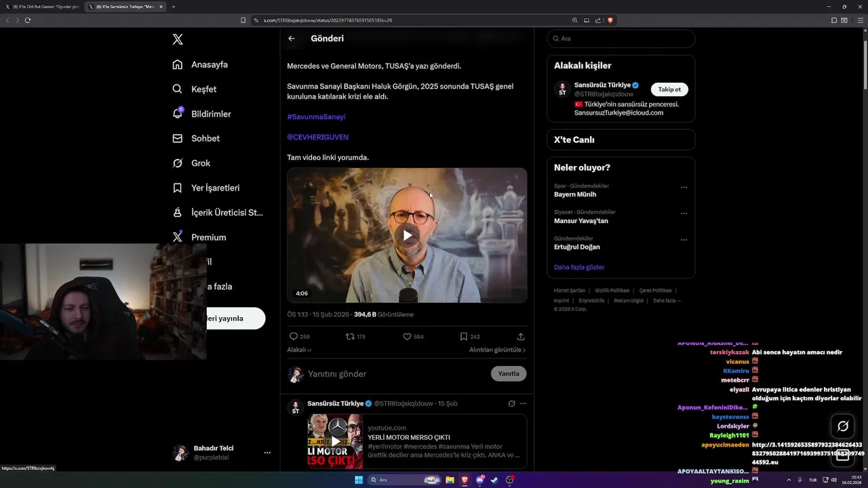Open the Grok icon in sidebar
This screenshot has height=488, width=868.
coord(178,163)
